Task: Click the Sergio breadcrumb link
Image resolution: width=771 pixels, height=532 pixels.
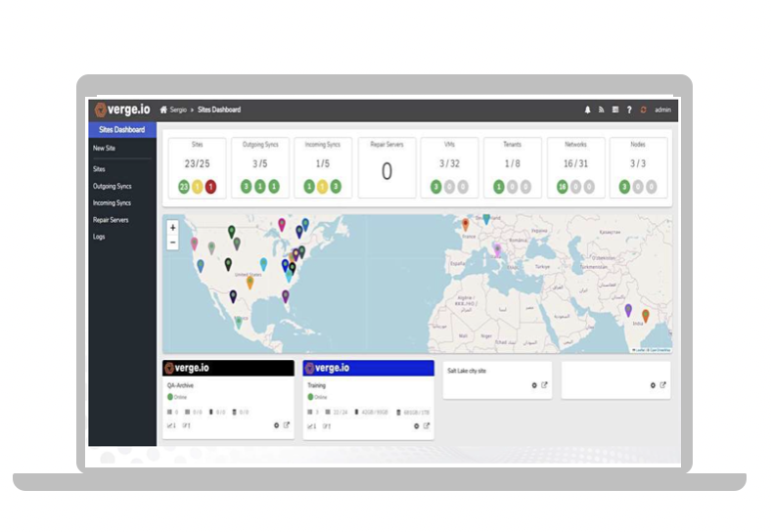Action: click(x=178, y=110)
